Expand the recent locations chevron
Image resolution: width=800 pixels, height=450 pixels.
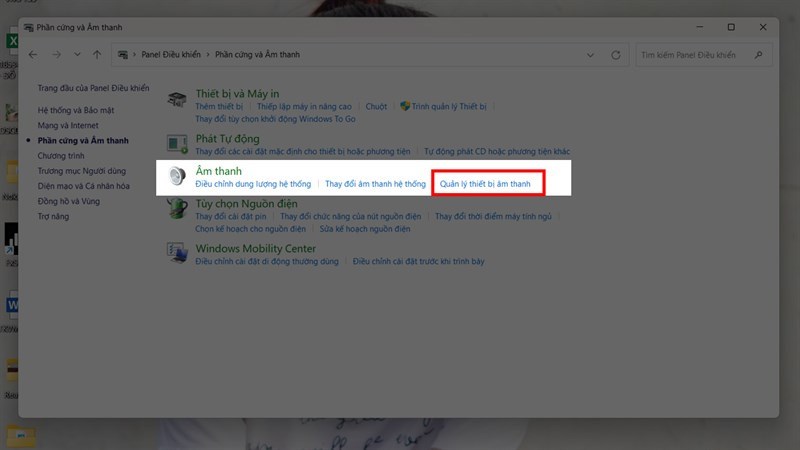coord(76,54)
